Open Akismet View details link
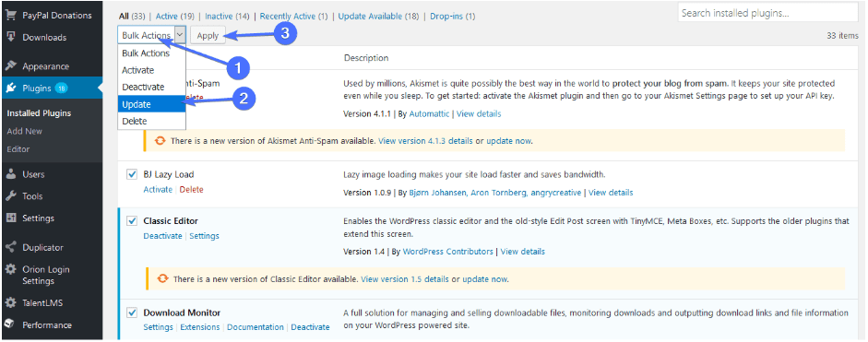Image resolution: width=868 pixels, height=342 pixels. click(x=479, y=114)
